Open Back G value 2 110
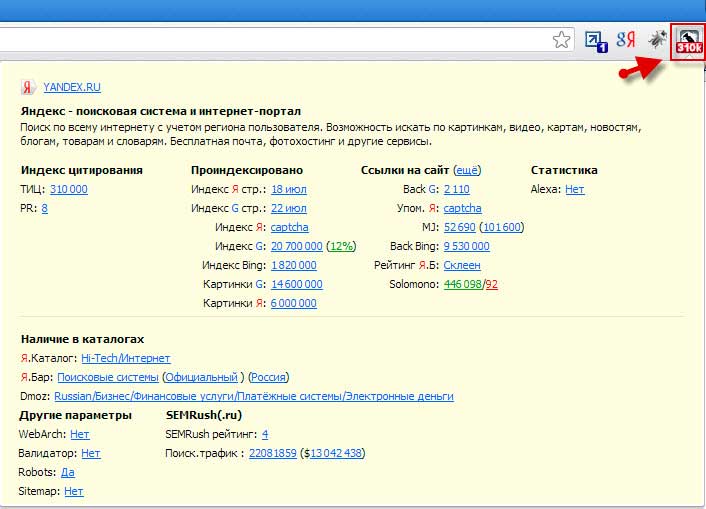Image resolution: width=706 pixels, height=509 pixels. pos(457,189)
